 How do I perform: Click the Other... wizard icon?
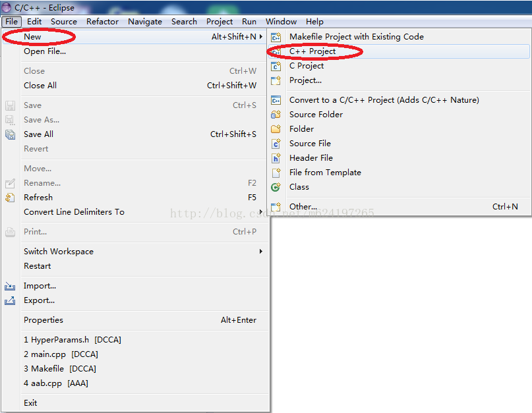[x=276, y=207]
